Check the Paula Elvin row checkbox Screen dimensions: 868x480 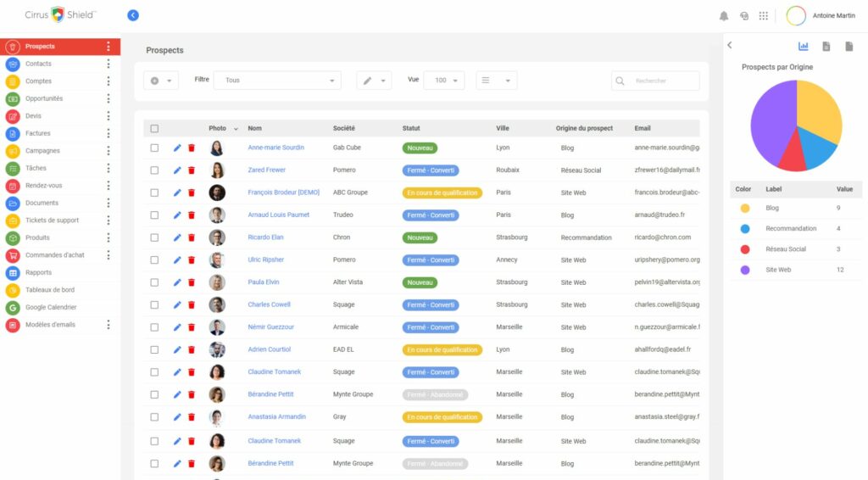[154, 282]
